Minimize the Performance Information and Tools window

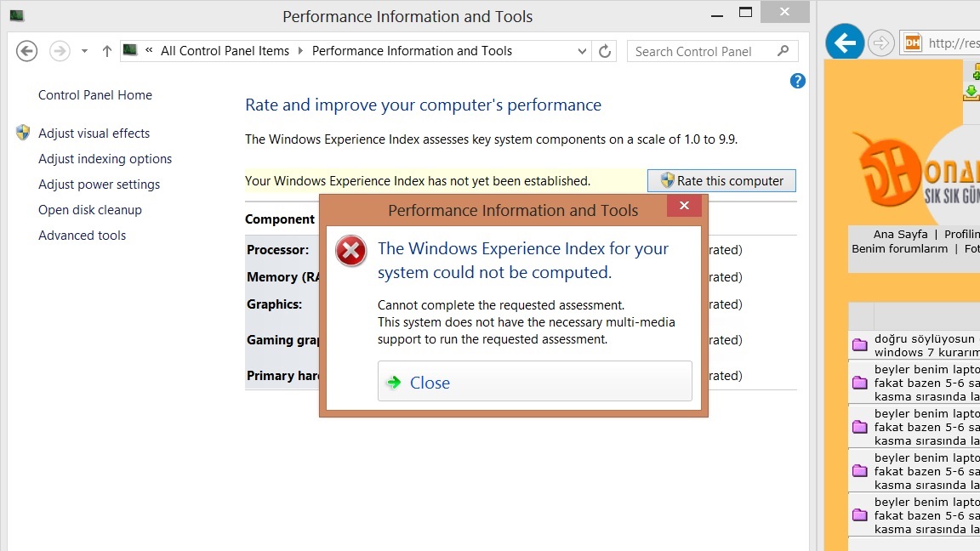(x=717, y=14)
